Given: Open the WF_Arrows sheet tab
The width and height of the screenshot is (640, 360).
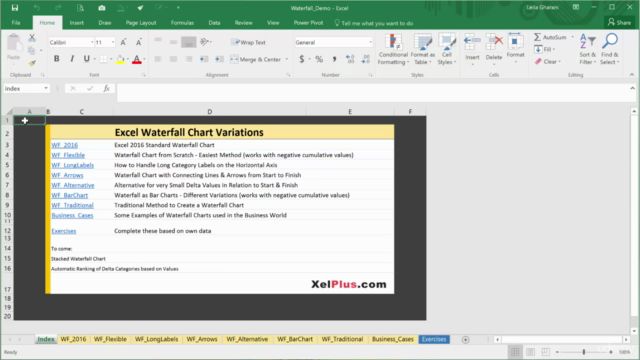Looking at the screenshot, I should pyautogui.click(x=202, y=339).
